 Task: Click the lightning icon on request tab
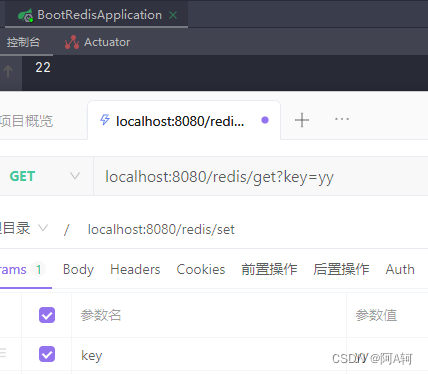point(105,120)
